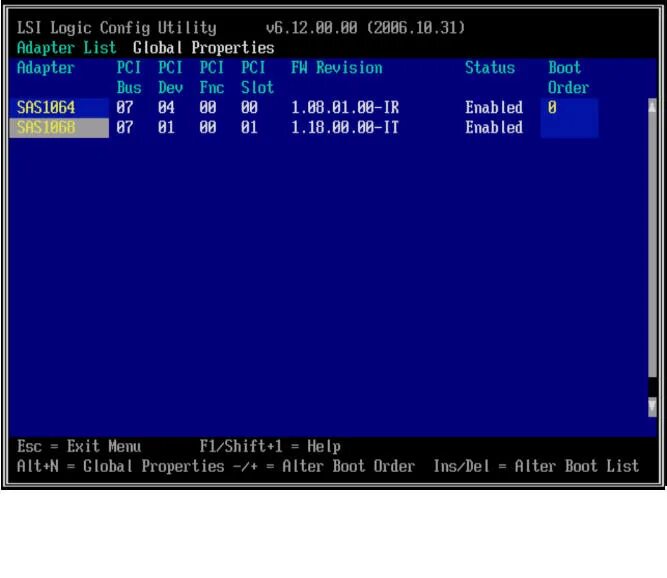Click the FW Revision column header
The width and height of the screenshot is (667, 578).
coord(336,68)
